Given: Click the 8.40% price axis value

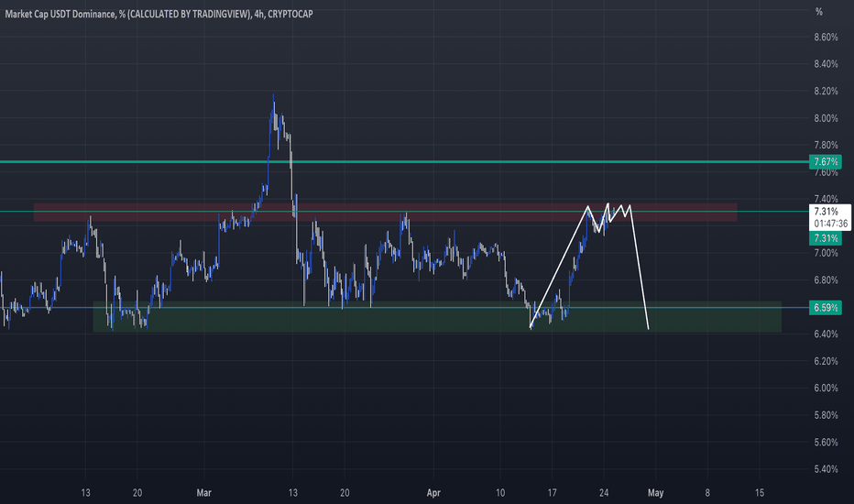Looking at the screenshot, I should 826,64.
